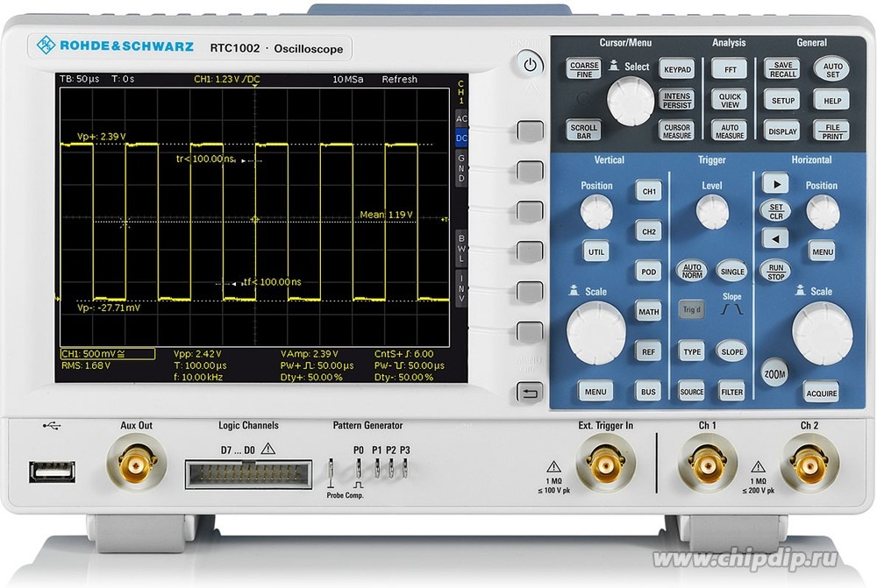Click the ACQUIRE button
The width and height of the screenshot is (877, 588).
(821, 393)
